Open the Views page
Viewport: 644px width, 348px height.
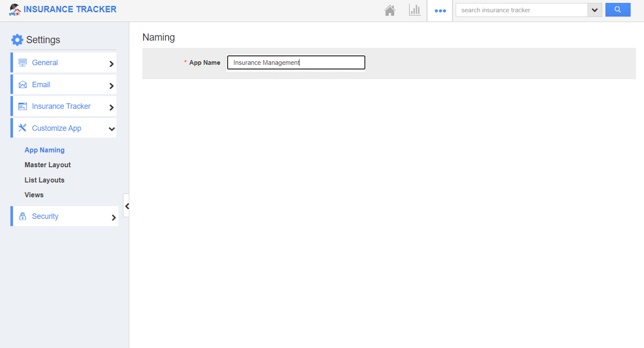click(34, 195)
